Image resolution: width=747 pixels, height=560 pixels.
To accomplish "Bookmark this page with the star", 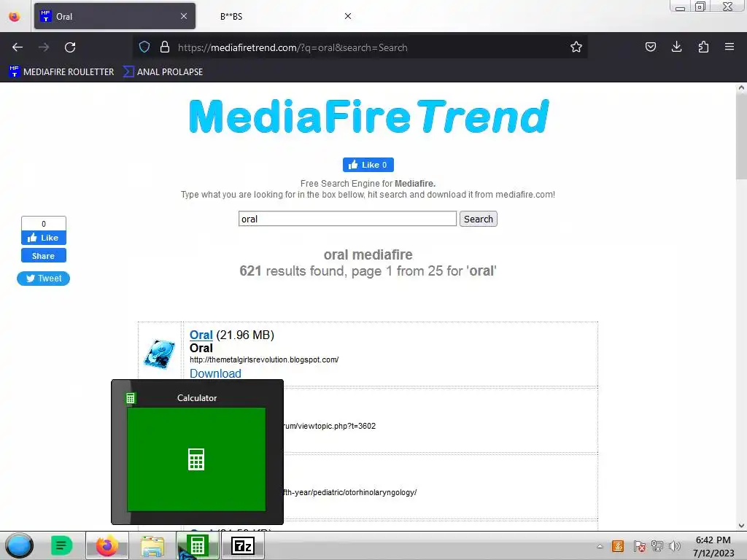I will (576, 47).
